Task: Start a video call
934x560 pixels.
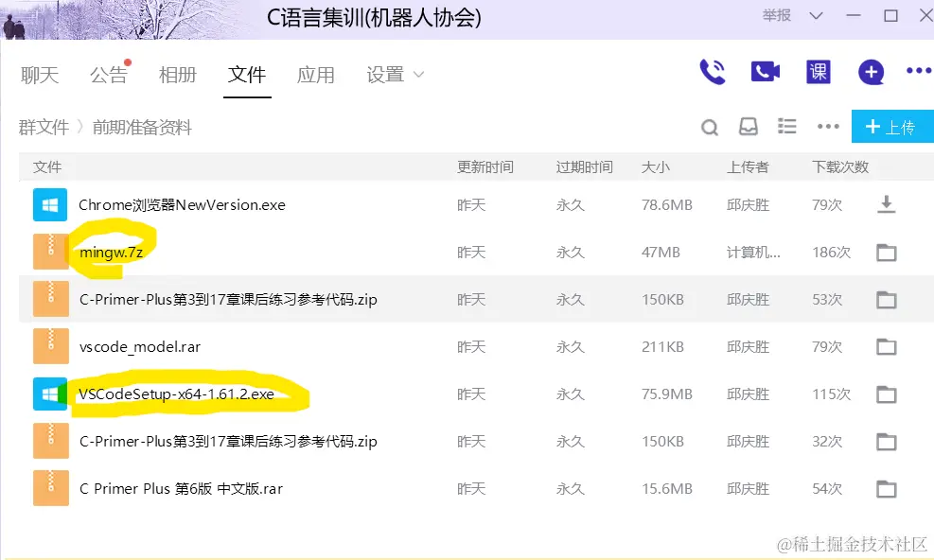Action: pyautogui.click(x=767, y=70)
